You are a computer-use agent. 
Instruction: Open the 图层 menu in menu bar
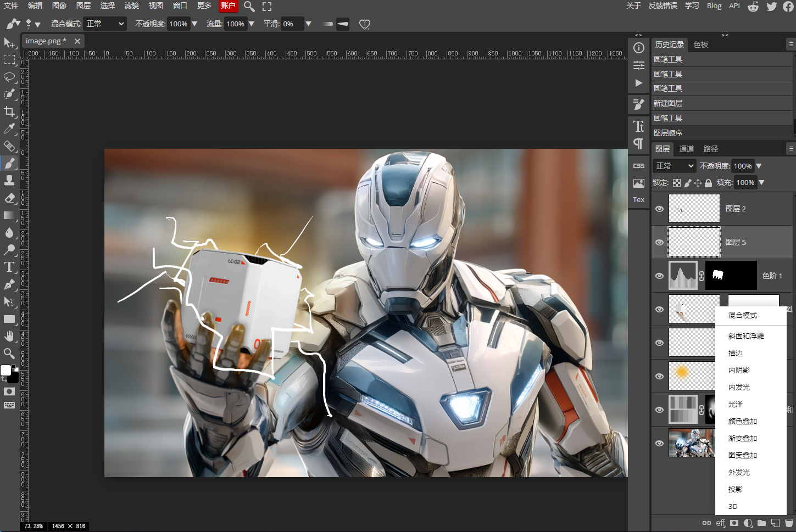(84, 5)
